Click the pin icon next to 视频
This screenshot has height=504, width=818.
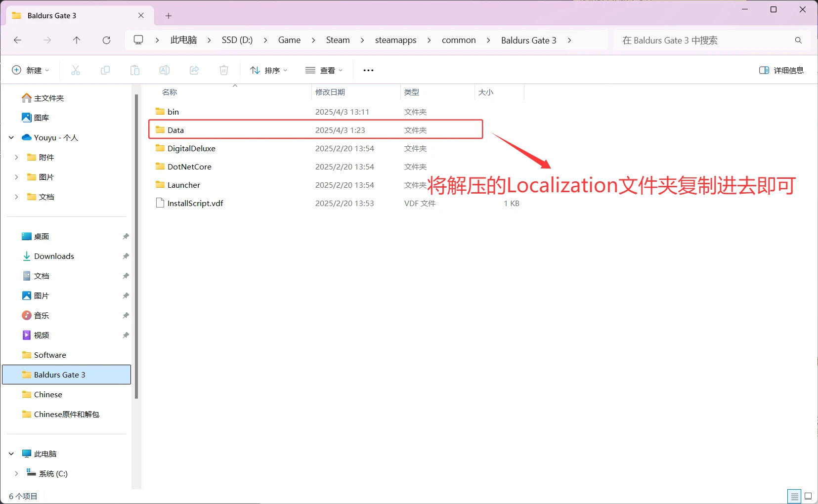pyautogui.click(x=126, y=336)
